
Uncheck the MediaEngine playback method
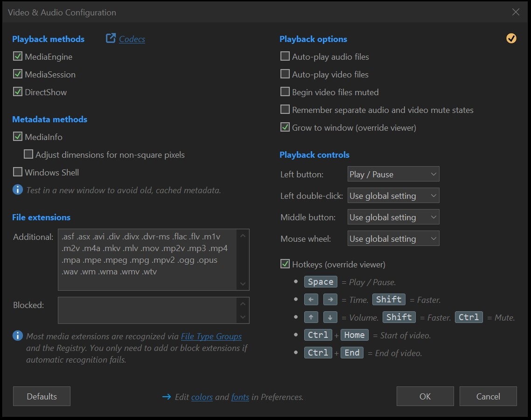click(x=18, y=56)
